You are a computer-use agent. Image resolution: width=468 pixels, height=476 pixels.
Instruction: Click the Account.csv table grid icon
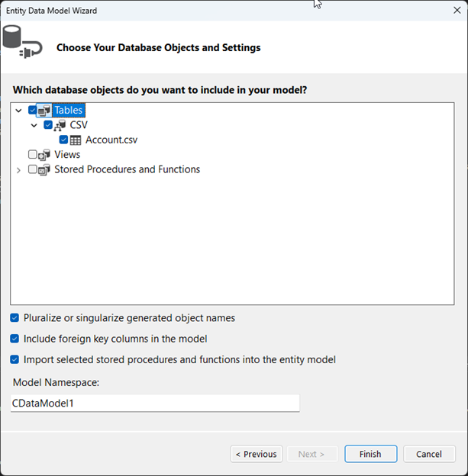pyautogui.click(x=76, y=140)
